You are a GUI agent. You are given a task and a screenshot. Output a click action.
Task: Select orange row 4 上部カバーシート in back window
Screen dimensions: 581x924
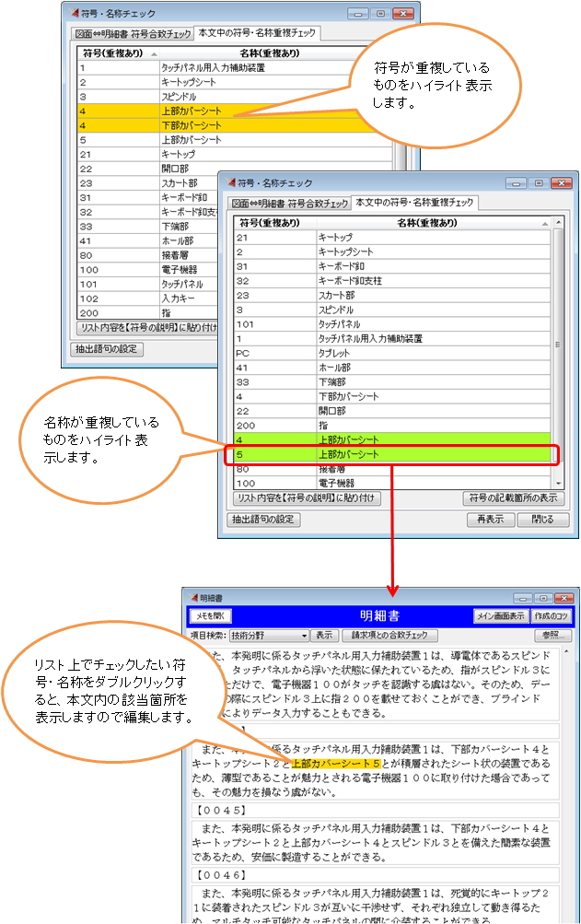click(218, 111)
